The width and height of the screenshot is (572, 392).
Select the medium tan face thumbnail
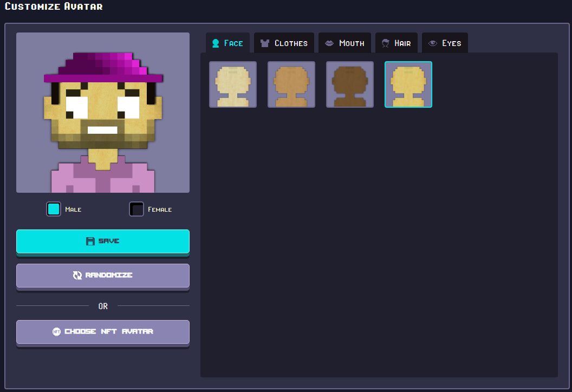pyautogui.click(x=291, y=84)
